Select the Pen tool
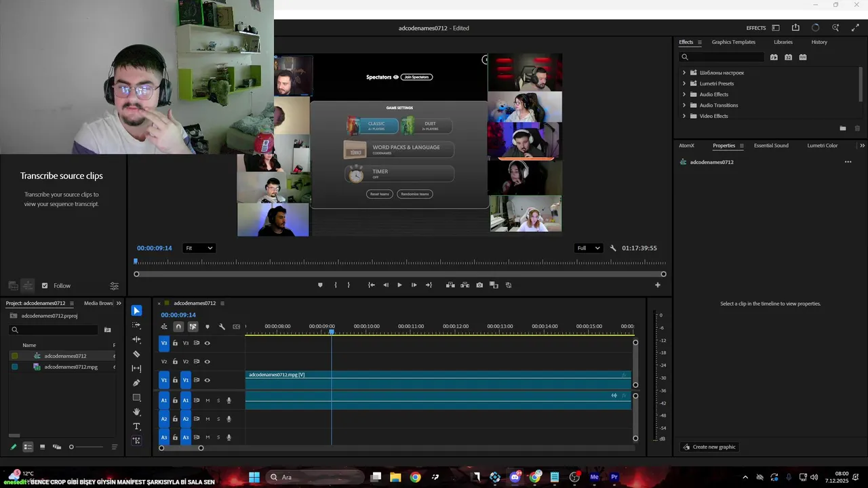868x488 pixels. click(x=136, y=383)
